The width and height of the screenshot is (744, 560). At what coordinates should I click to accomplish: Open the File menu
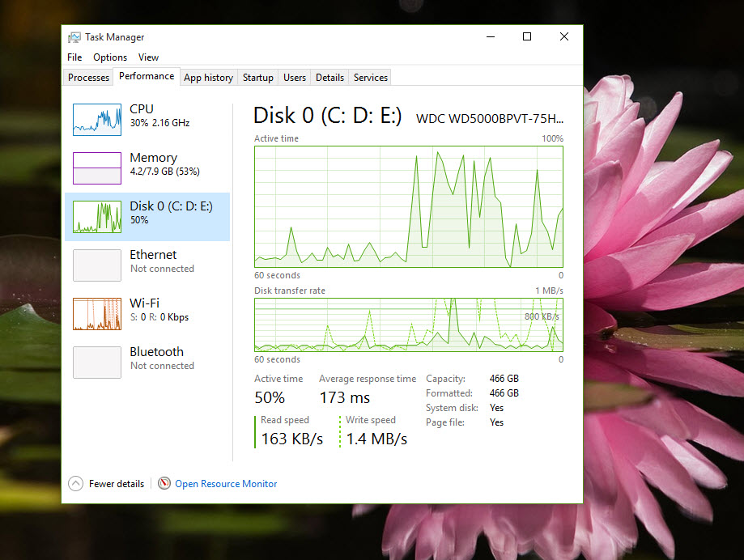point(74,57)
